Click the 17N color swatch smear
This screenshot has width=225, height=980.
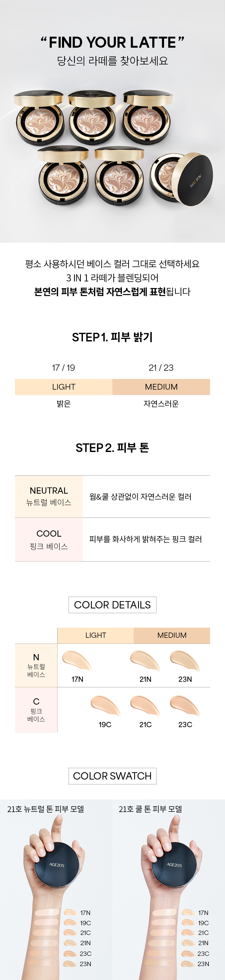[77, 661]
